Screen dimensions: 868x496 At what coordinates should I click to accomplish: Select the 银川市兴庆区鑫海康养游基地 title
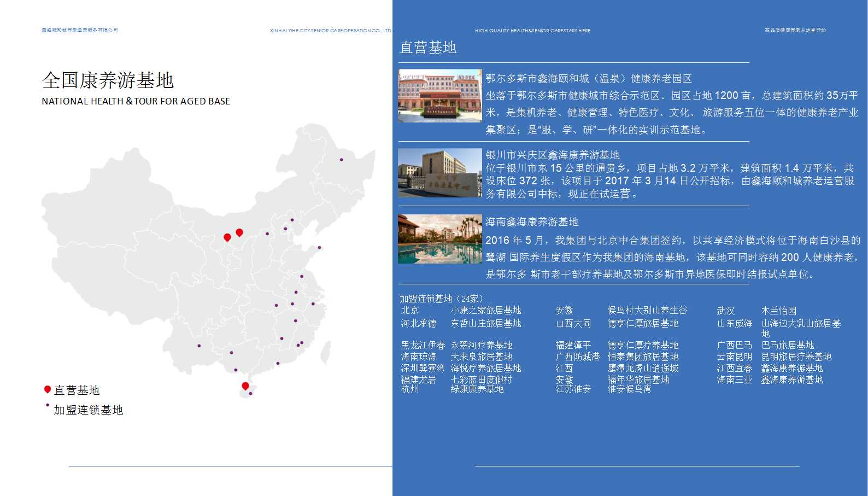click(x=553, y=155)
